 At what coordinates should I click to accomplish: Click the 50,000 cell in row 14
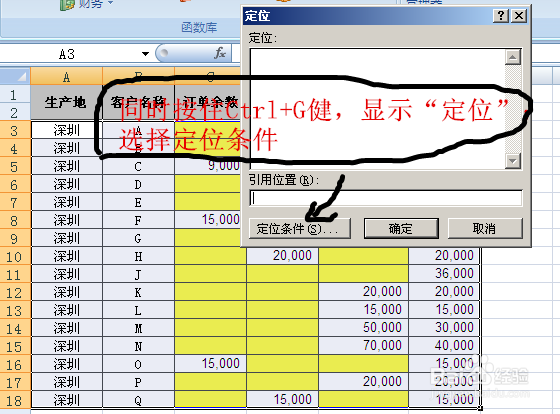[364, 328]
